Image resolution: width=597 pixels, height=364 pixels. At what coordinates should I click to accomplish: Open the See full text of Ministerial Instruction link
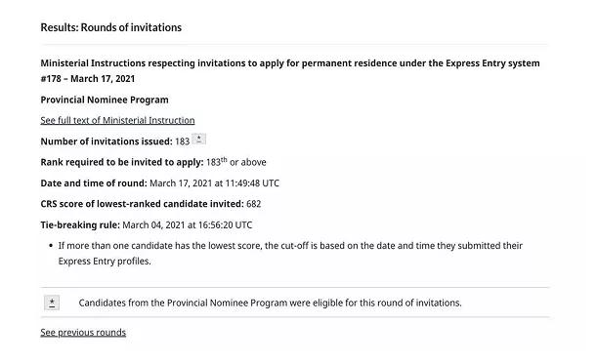tap(117, 120)
